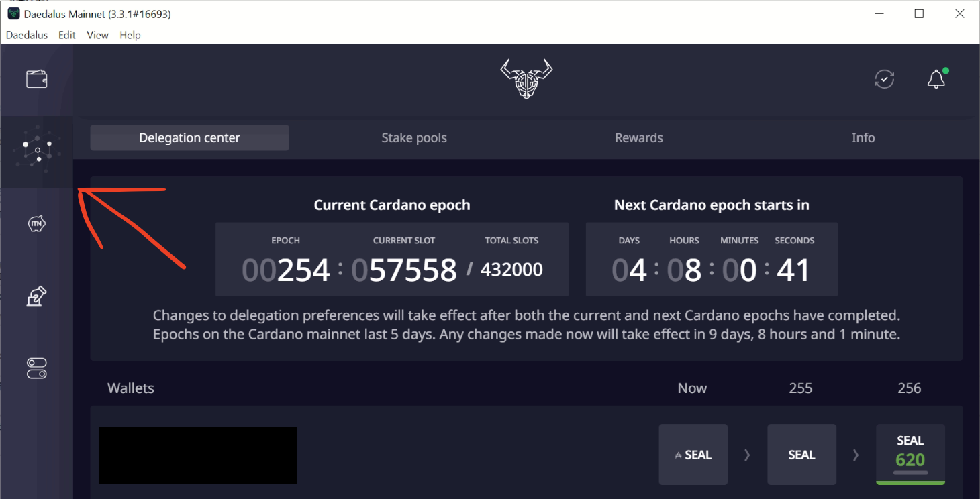Click the Daedalus bull logo
980x499 pixels.
[x=527, y=79]
